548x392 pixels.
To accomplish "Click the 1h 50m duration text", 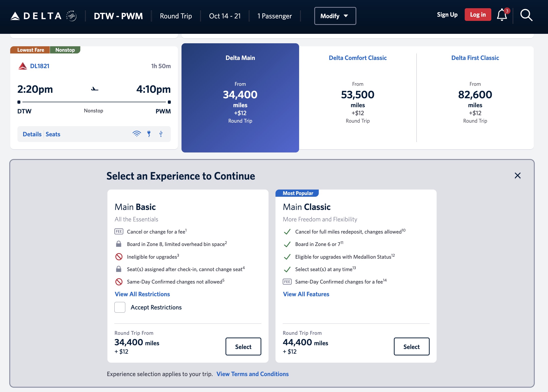I will [x=161, y=66].
